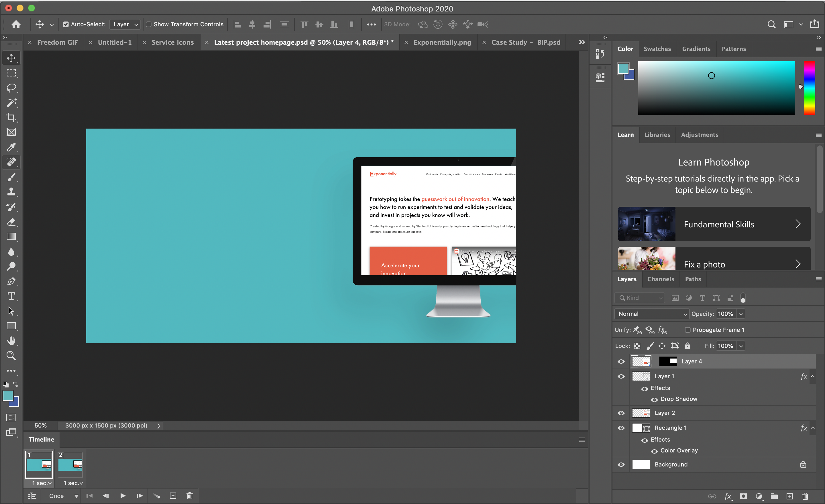The height and width of the screenshot is (504, 825).
Task: Check the Propagate Frame 1 box
Action: tap(687, 330)
